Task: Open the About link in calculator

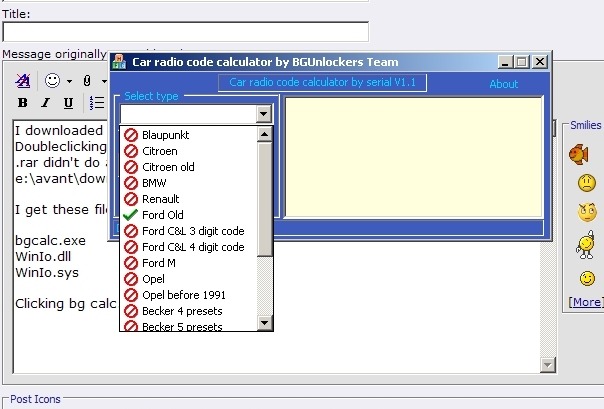Action: tap(503, 84)
